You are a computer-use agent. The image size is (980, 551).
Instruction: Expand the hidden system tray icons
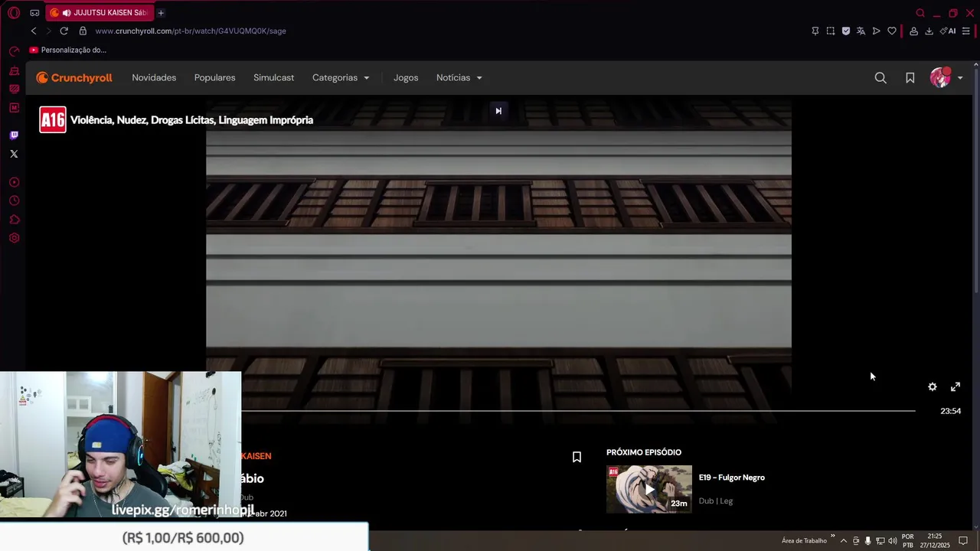(844, 540)
